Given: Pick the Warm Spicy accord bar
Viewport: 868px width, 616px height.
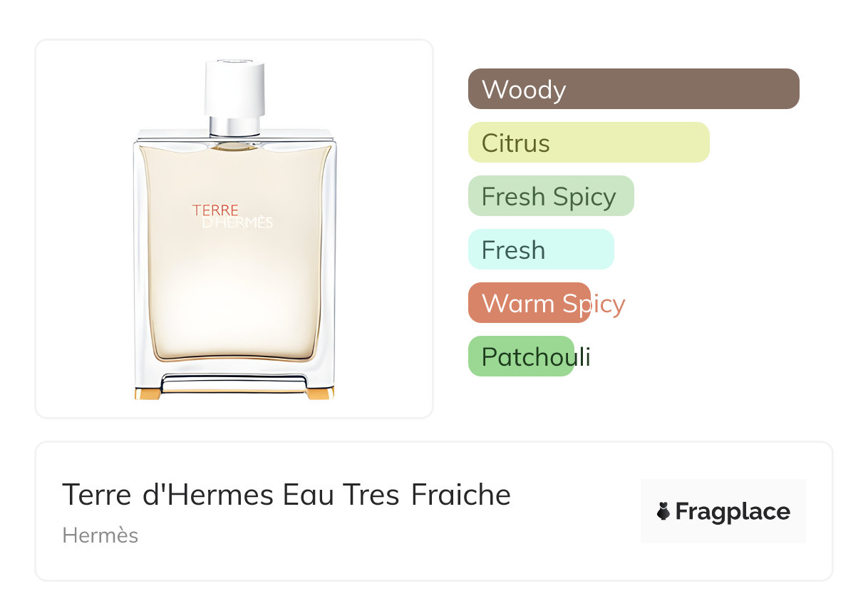Looking at the screenshot, I should 529,303.
